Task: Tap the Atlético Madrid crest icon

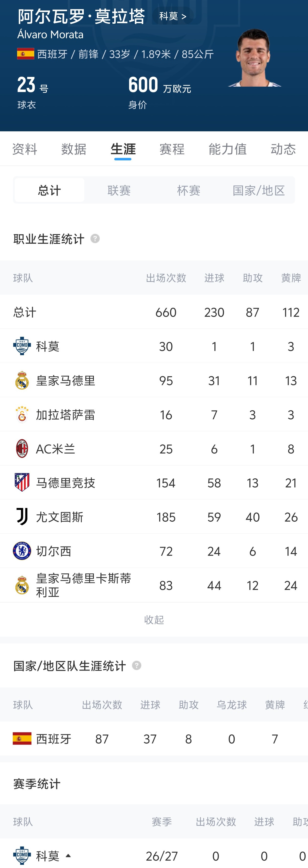Action: pos(22,483)
